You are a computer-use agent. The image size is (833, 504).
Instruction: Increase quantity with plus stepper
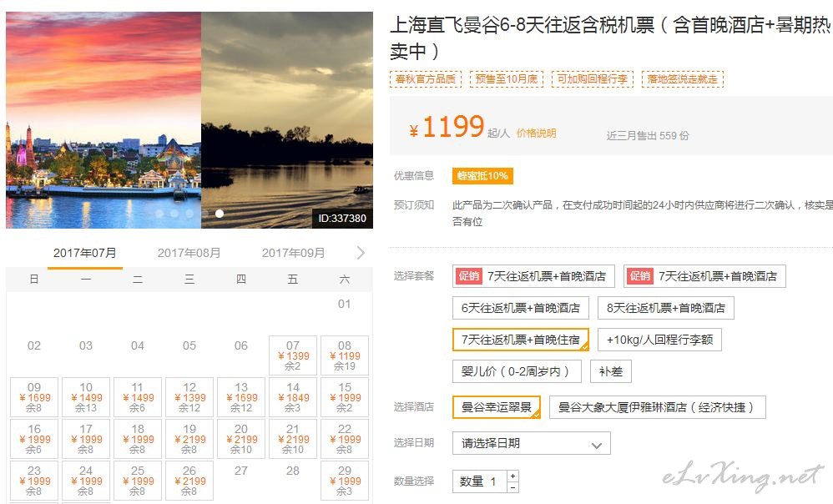click(512, 476)
